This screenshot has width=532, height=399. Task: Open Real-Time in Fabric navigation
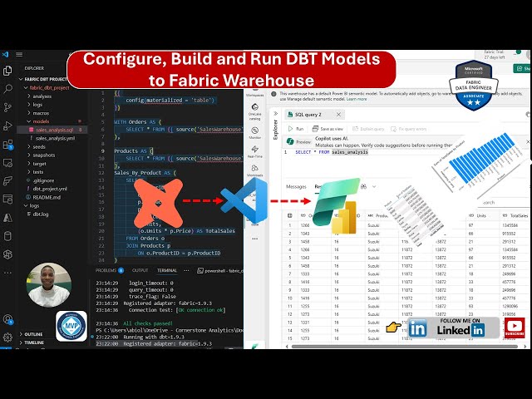(255, 151)
